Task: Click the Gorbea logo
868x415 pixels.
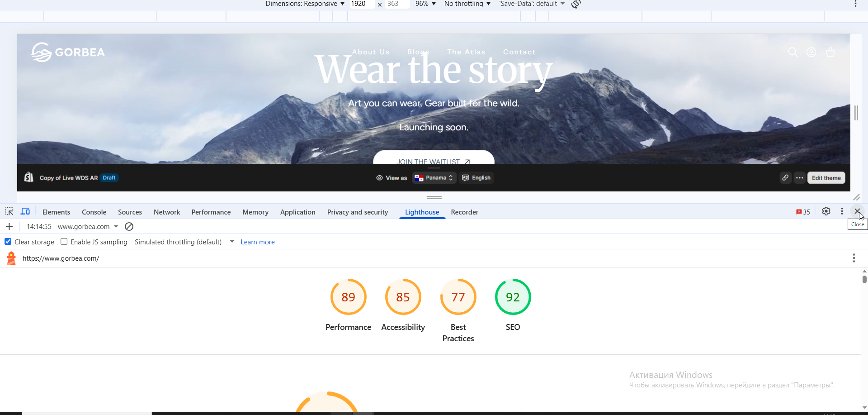Action: 68,52
